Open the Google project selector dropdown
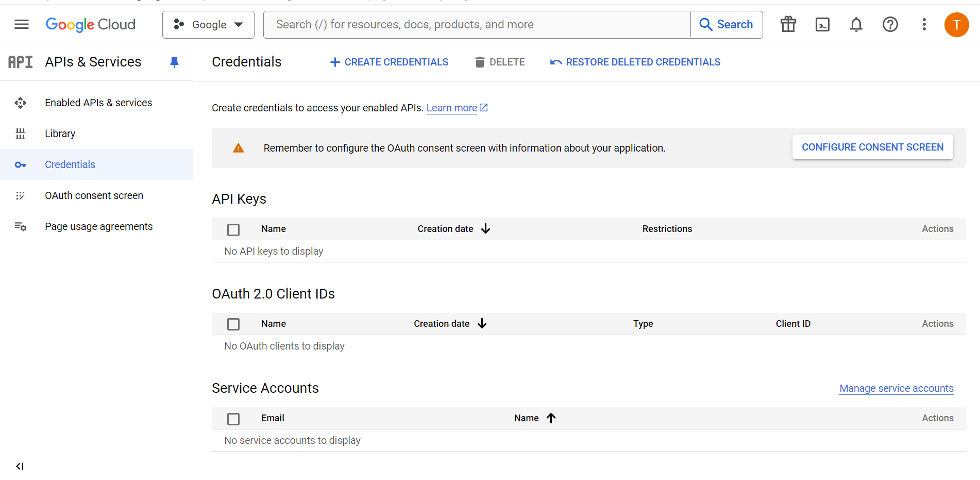The width and height of the screenshot is (980, 480). pos(208,24)
